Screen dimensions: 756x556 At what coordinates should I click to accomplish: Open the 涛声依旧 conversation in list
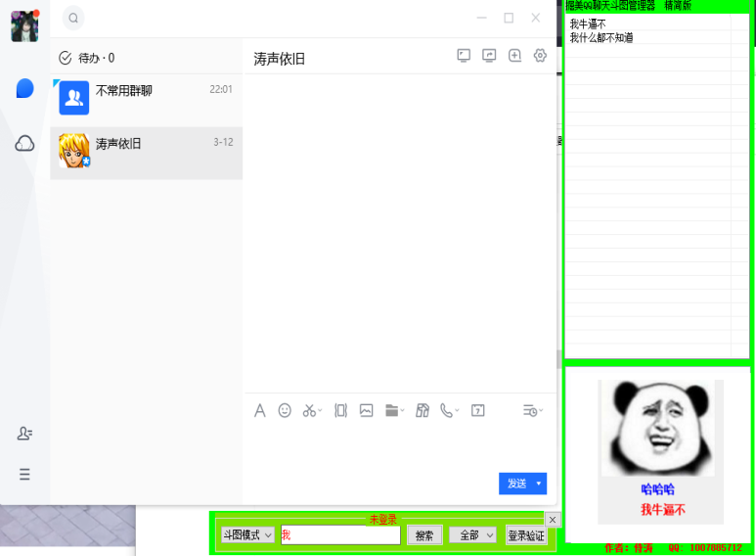tap(147, 153)
